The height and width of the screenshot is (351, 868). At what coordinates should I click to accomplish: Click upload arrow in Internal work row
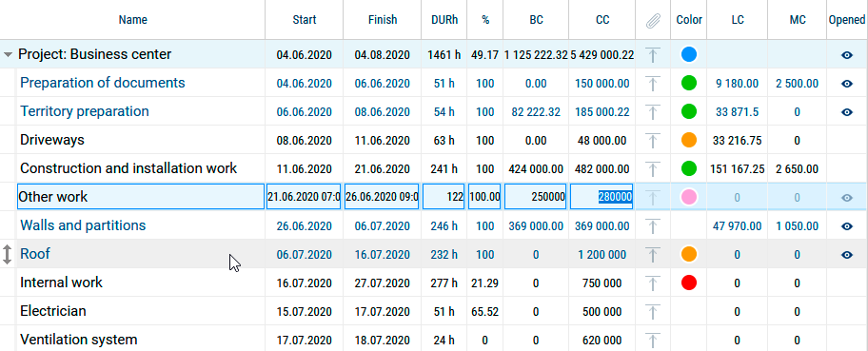653,283
